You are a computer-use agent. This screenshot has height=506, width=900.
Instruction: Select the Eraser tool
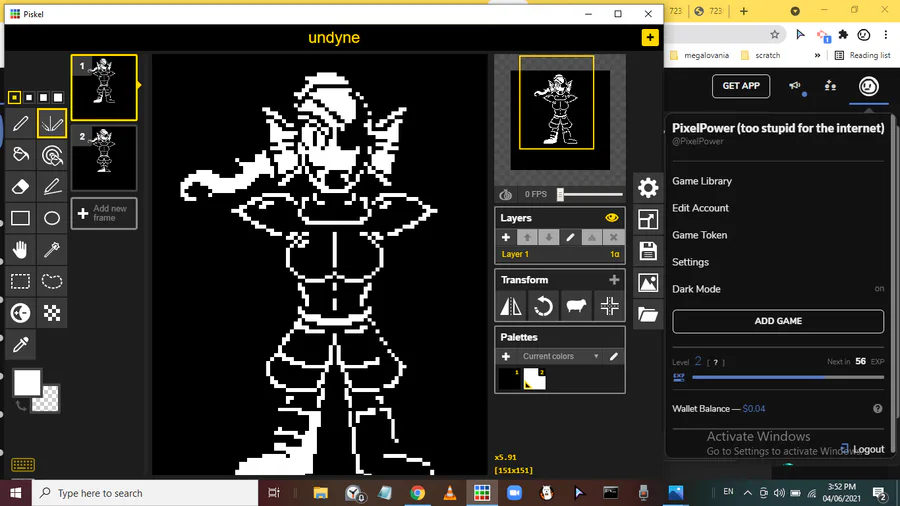(21, 186)
